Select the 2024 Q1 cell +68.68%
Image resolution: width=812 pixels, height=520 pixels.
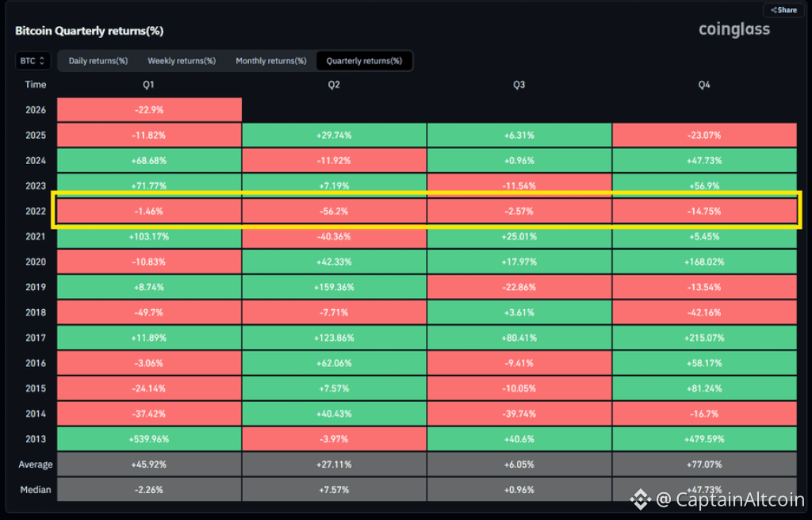149,161
